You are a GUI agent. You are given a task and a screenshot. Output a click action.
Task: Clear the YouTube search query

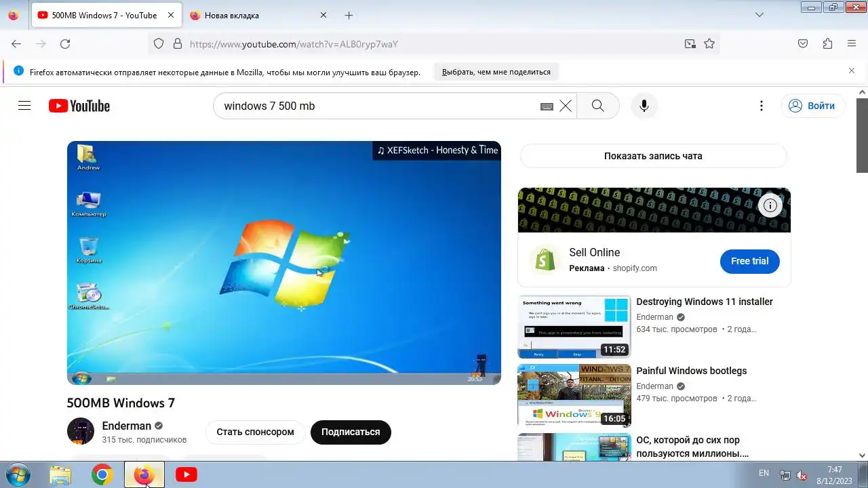click(x=566, y=106)
